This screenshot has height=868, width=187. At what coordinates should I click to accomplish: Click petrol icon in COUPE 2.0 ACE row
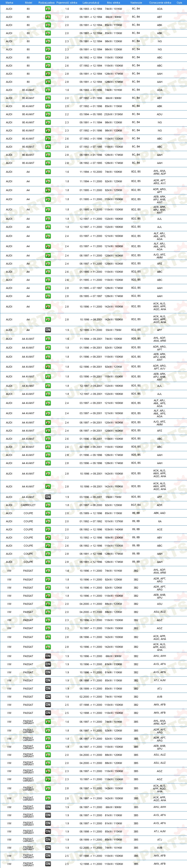tap(48, 529)
